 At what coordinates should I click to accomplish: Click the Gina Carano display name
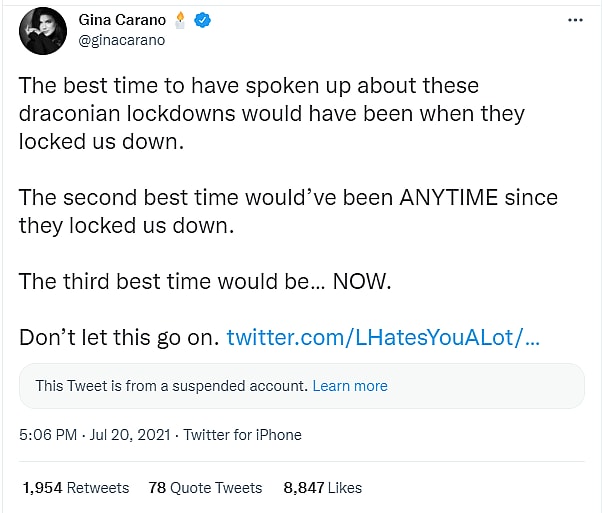click(123, 21)
